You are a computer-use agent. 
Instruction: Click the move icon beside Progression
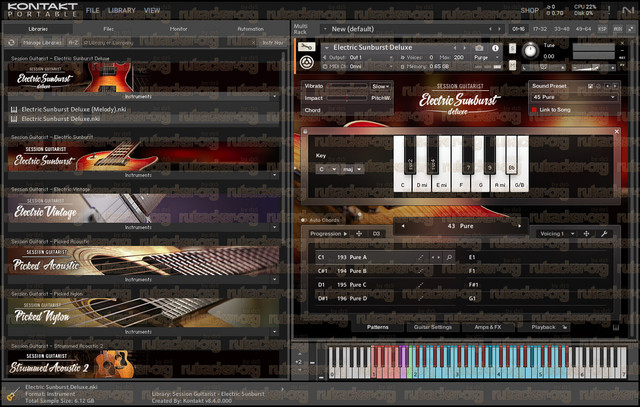[359, 234]
